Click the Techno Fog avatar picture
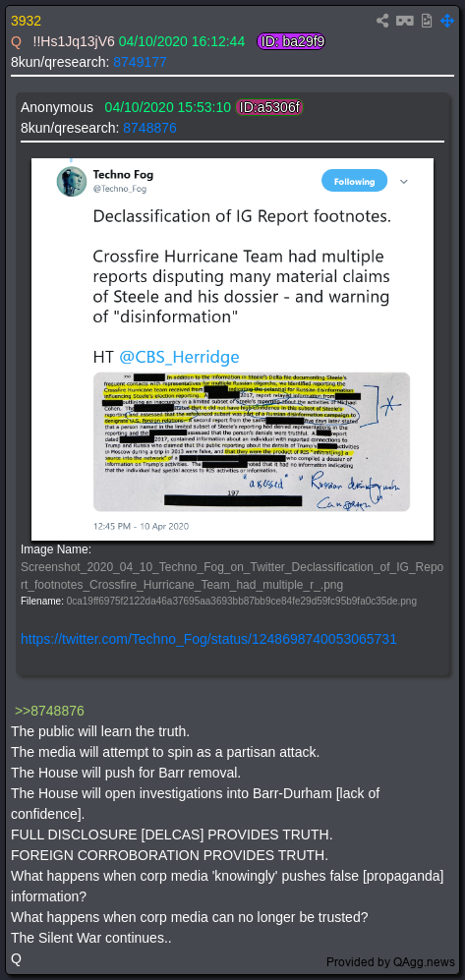The height and width of the screenshot is (980, 465). tap(72, 181)
